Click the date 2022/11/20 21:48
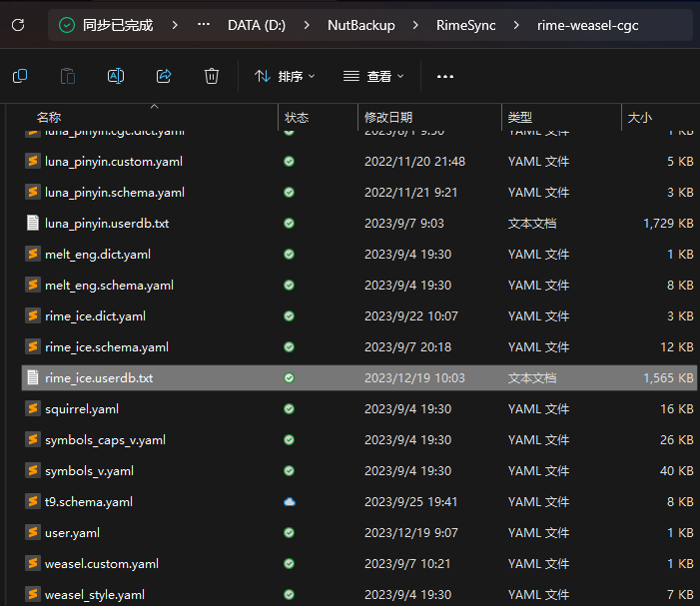 point(414,162)
